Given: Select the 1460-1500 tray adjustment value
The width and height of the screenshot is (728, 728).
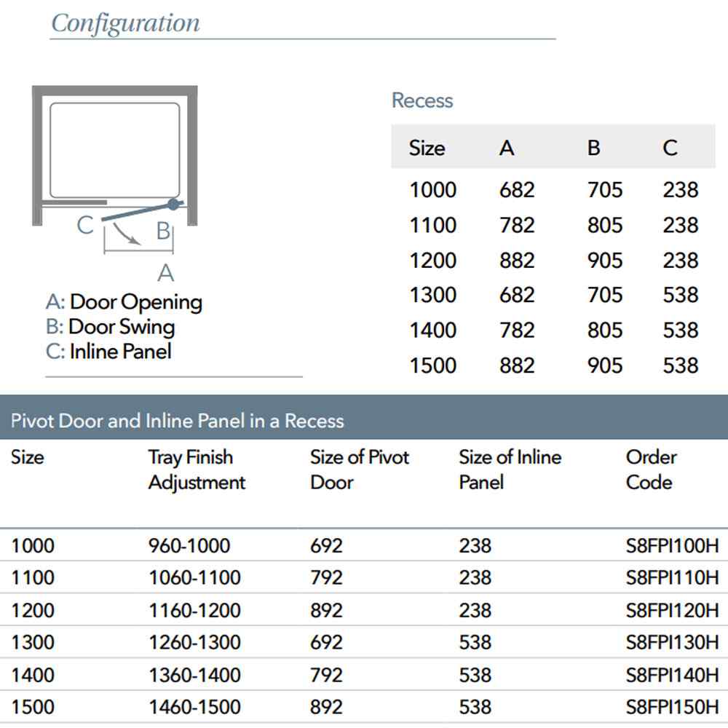Looking at the screenshot, I should [x=194, y=707].
